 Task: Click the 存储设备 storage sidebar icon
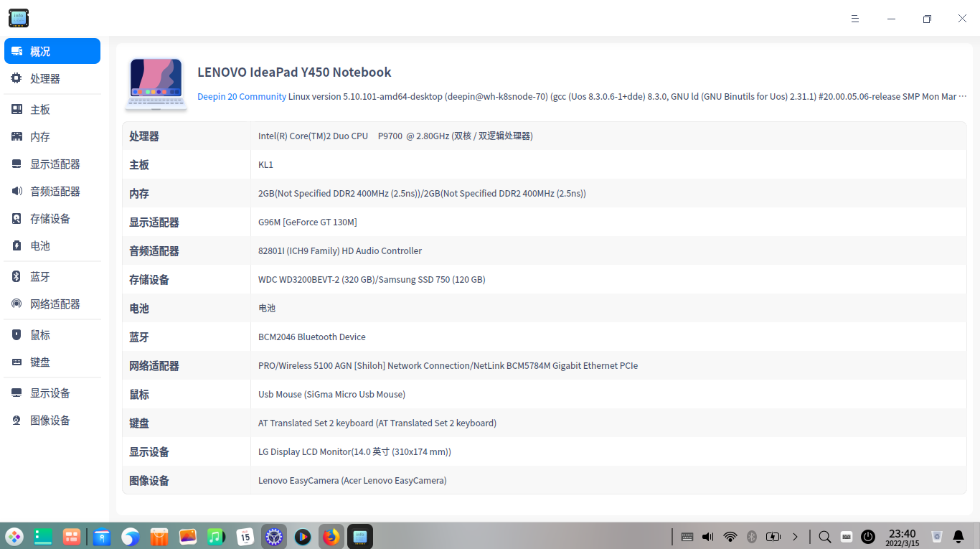click(x=17, y=218)
